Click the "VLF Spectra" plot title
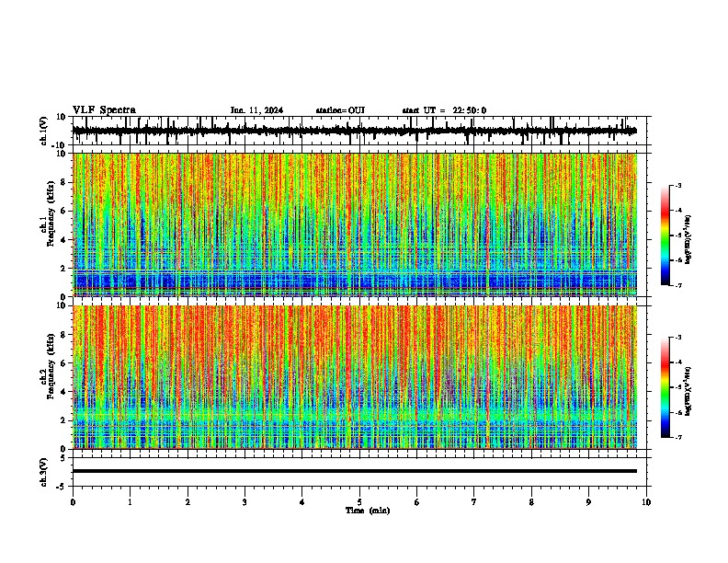 pyautogui.click(x=104, y=110)
